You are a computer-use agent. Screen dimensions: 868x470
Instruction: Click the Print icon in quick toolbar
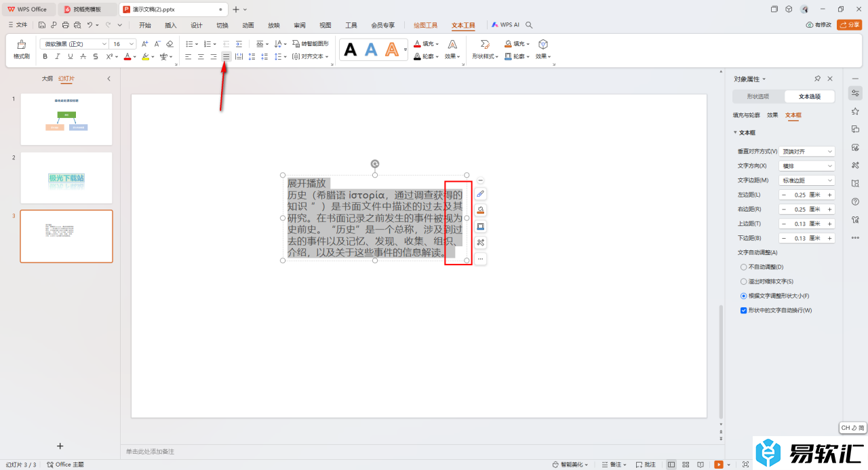coord(65,25)
